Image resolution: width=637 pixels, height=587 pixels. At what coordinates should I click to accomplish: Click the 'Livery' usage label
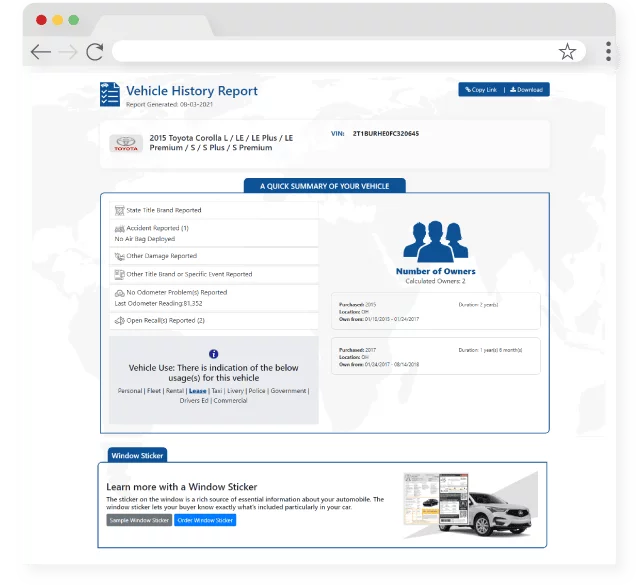coord(235,391)
